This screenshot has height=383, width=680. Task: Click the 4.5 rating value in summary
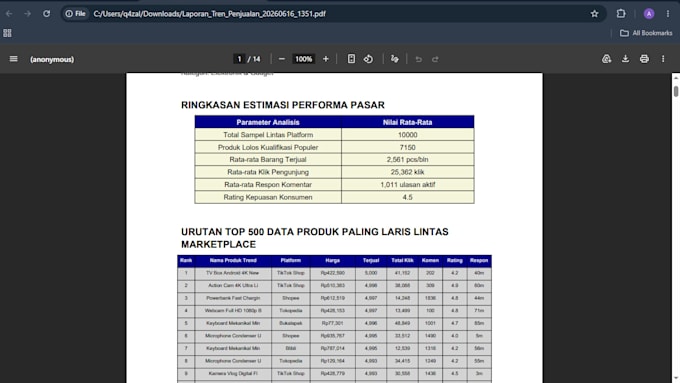(408, 197)
